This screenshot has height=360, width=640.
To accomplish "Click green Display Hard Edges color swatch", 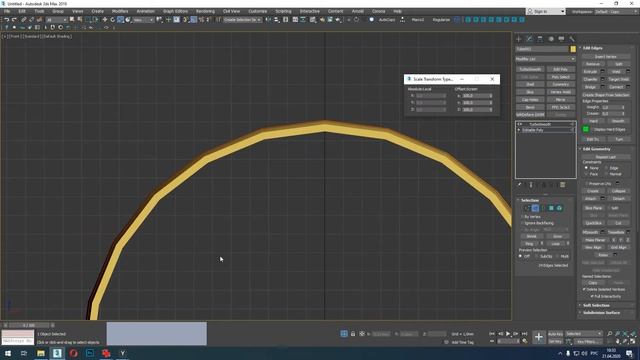I will pyautogui.click(x=586, y=129).
